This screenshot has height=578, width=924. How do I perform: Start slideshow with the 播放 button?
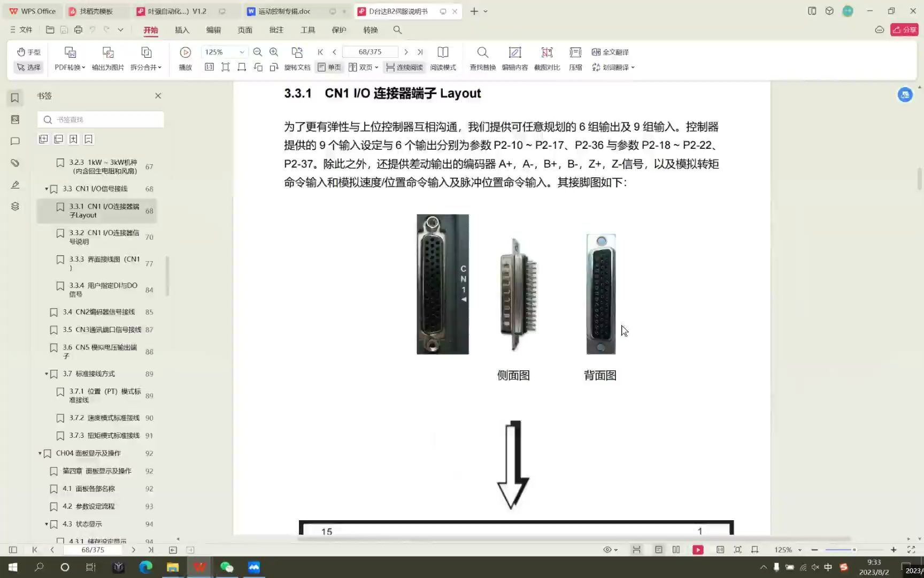(185, 58)
